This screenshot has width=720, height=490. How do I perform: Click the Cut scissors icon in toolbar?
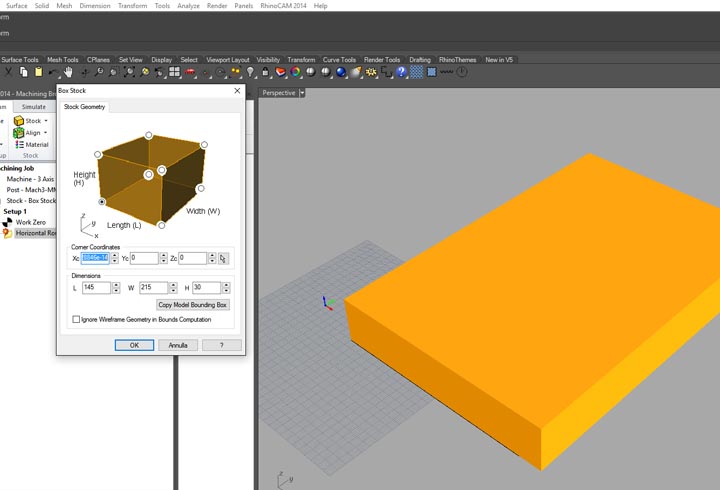(8, 72)
